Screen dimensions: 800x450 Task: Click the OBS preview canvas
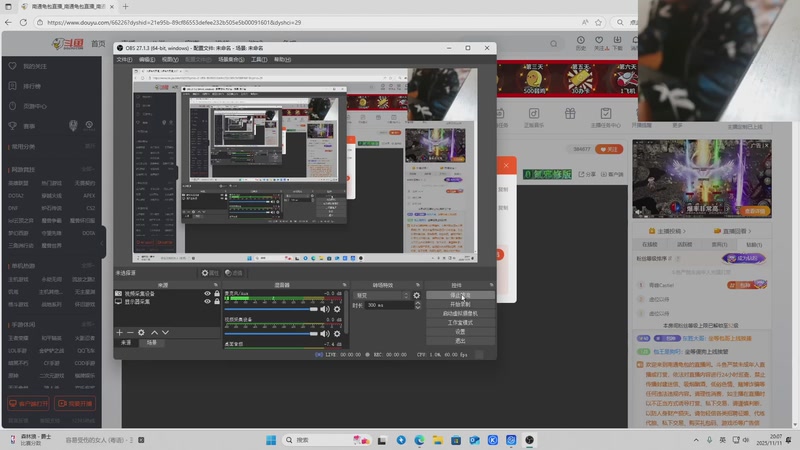[x=305, y=166]
